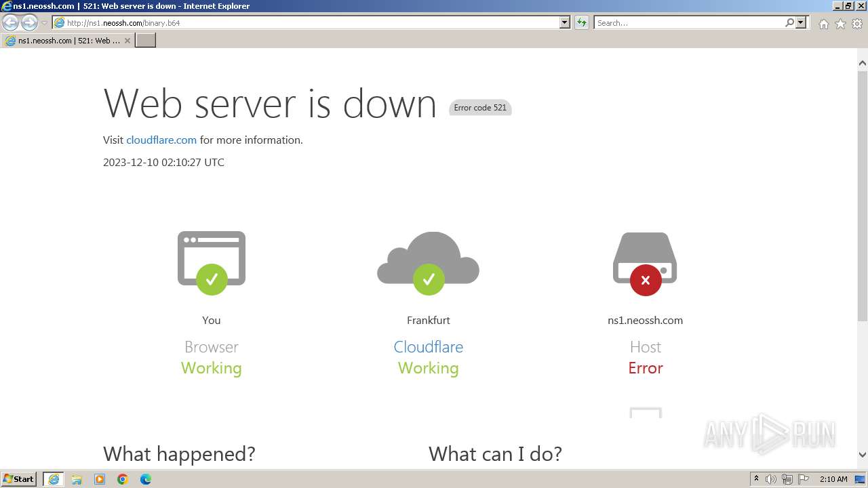Image resolution: width=868 pixels, height=488 pixels.
Task: Visit the cloudflare.com link
Action: [161, 140]
